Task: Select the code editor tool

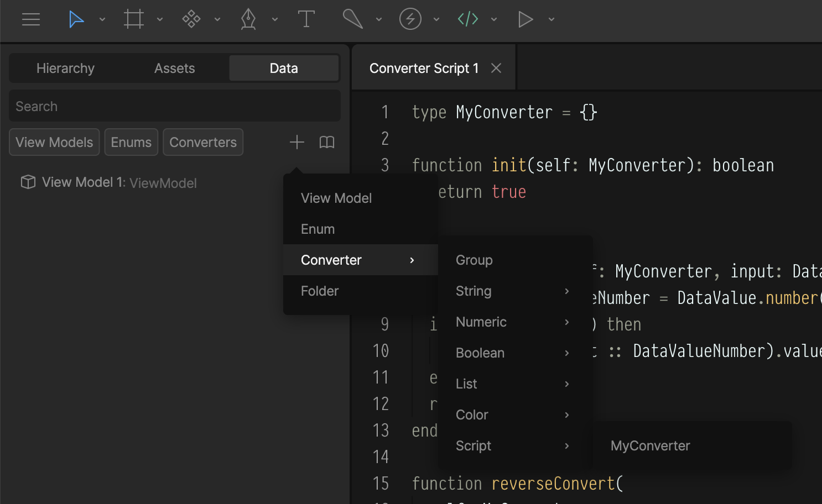Action: tap(467, 19)
